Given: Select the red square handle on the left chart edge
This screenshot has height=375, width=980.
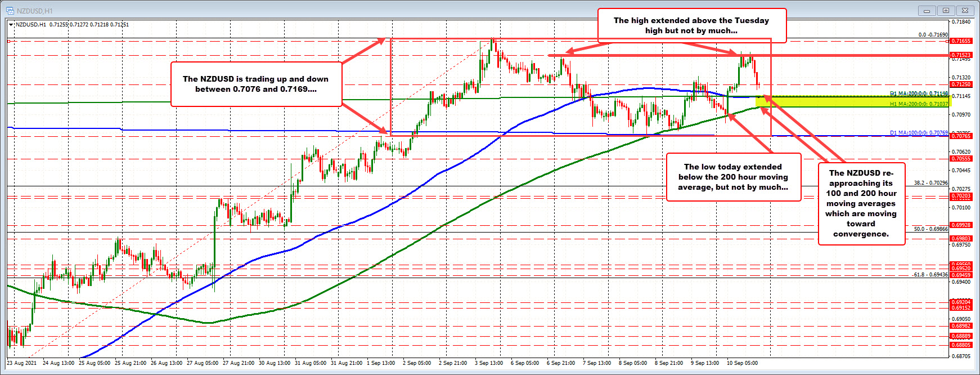Looking at the screenshot, I should (x=8, y=41).
